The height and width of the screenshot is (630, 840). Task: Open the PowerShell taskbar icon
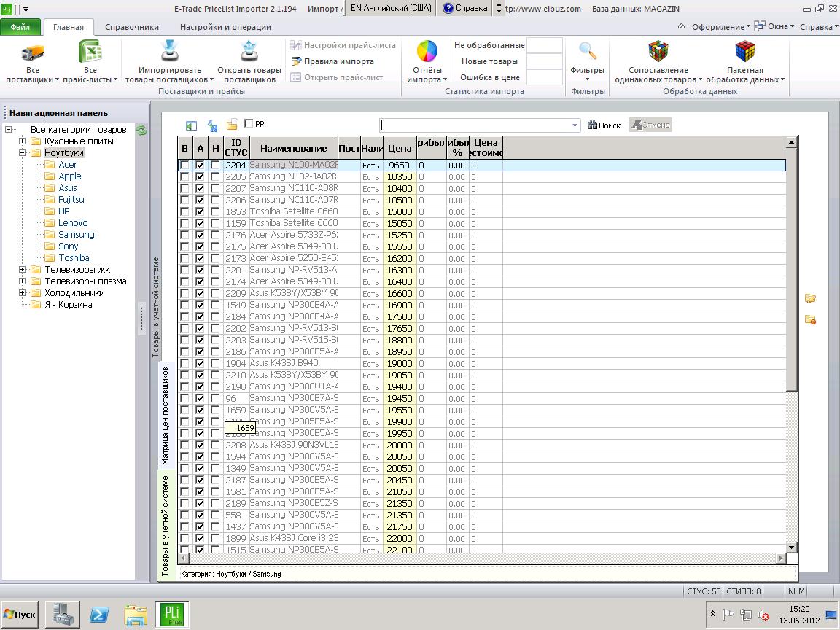coord(99,615)
